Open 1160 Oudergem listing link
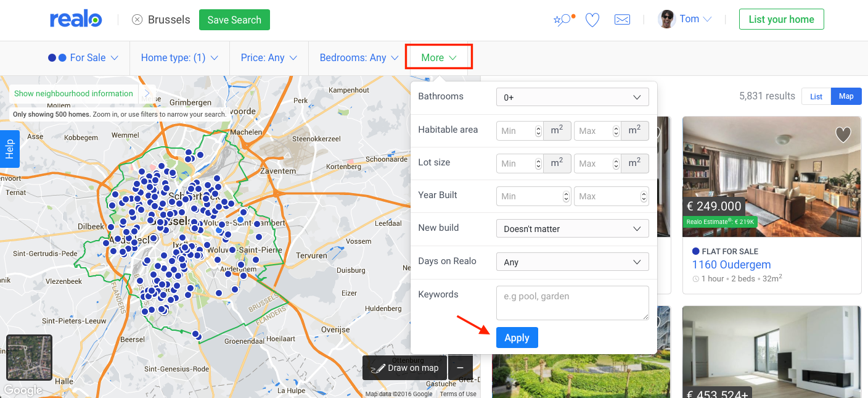This screenshot has width=868, height=398. 731,265
